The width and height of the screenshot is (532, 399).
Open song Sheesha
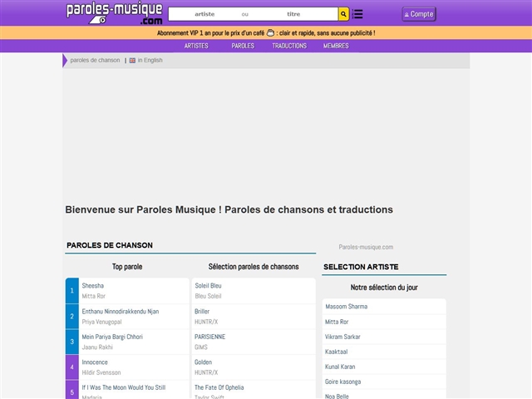93,286
